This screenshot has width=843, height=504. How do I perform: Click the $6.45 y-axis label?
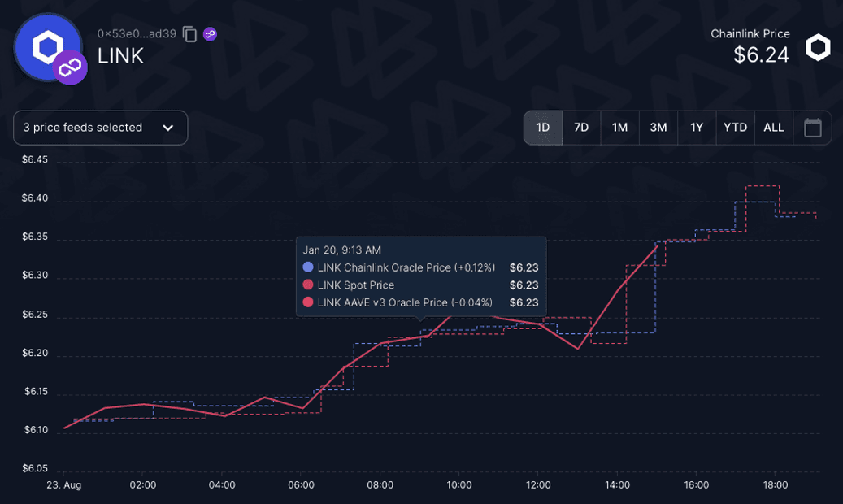point(35,160)
